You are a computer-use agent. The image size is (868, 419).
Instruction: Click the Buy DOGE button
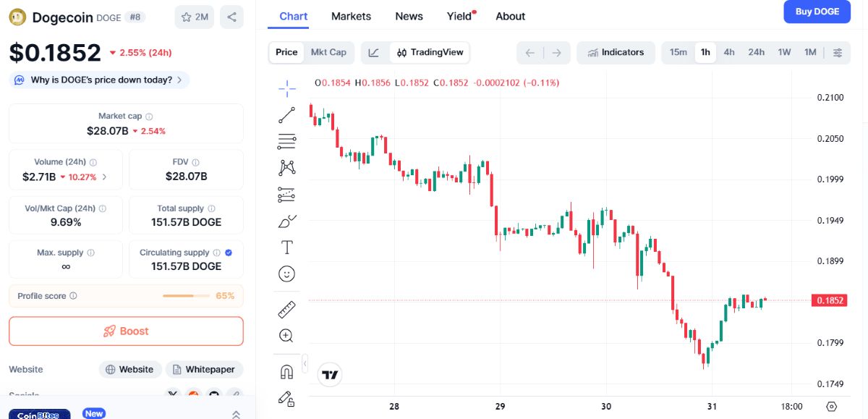click(x=817, y=12)
